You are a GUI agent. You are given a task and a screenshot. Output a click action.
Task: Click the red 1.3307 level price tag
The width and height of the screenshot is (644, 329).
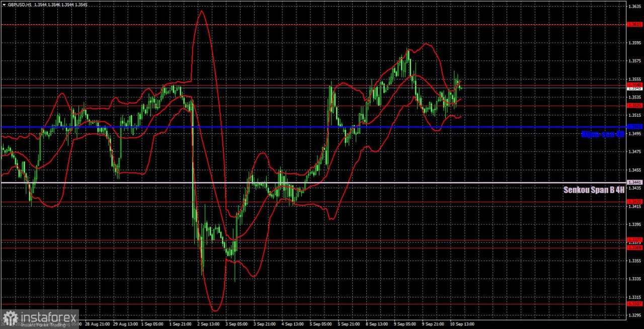634,303
